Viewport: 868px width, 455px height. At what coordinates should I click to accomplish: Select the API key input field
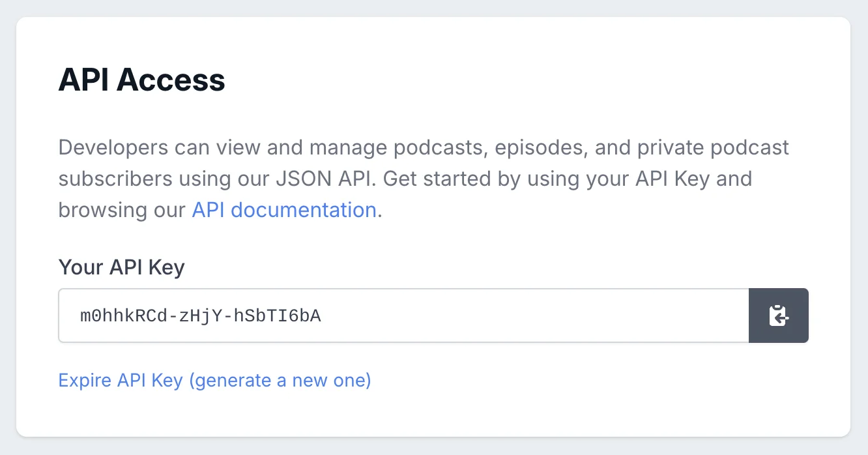tap(404, 316)
